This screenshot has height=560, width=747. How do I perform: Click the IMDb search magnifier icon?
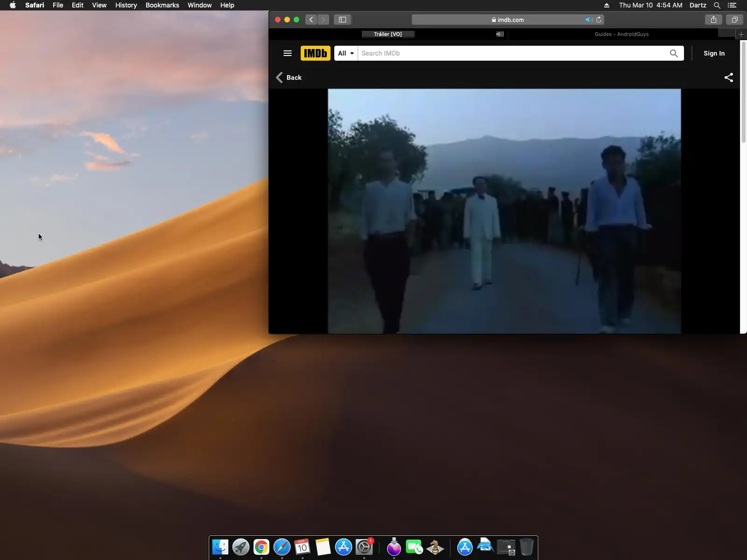pyautogui.click(x=674, y=53)
